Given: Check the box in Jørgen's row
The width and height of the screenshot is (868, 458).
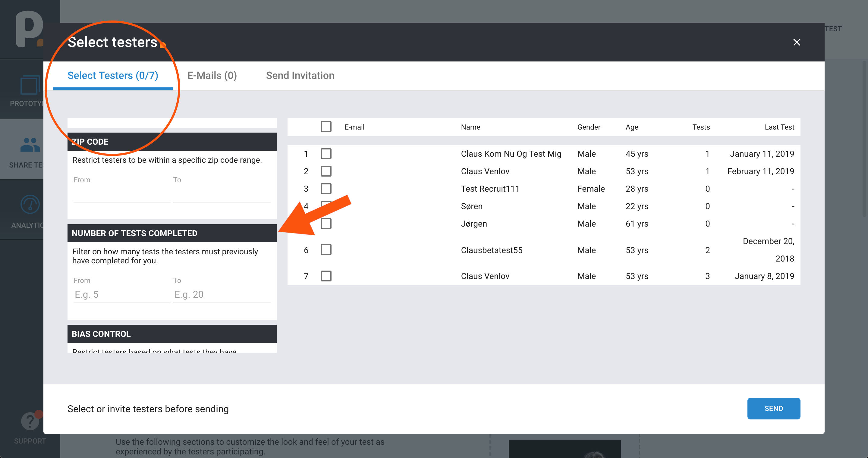Looking at the screenshot, I should click(326, 224).
